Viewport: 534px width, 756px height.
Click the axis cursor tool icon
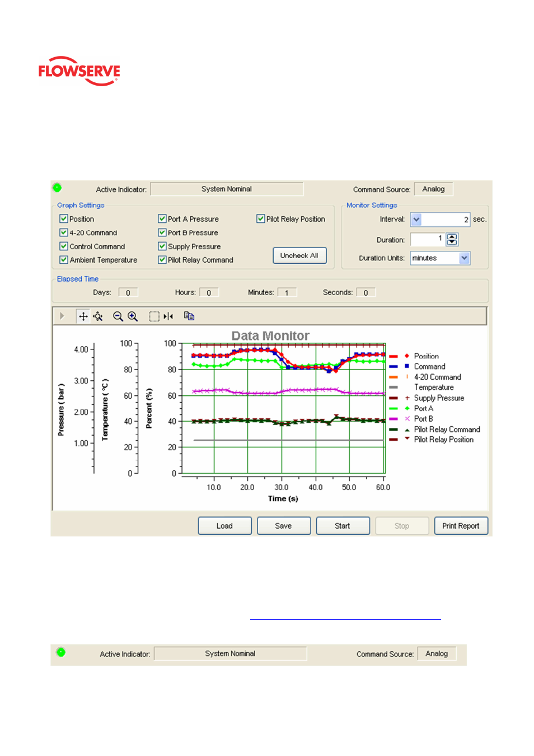(x=168, y=316)
